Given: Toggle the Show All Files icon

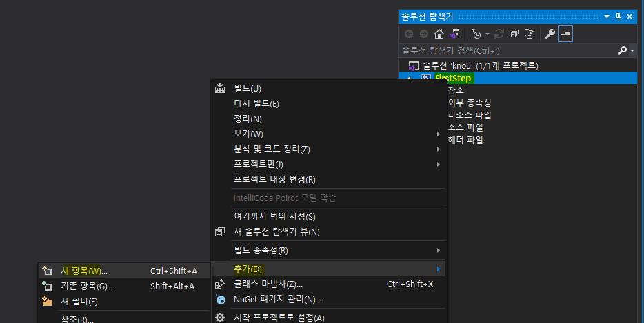Looking at the screenshot, I should click(x=530, y=34).
